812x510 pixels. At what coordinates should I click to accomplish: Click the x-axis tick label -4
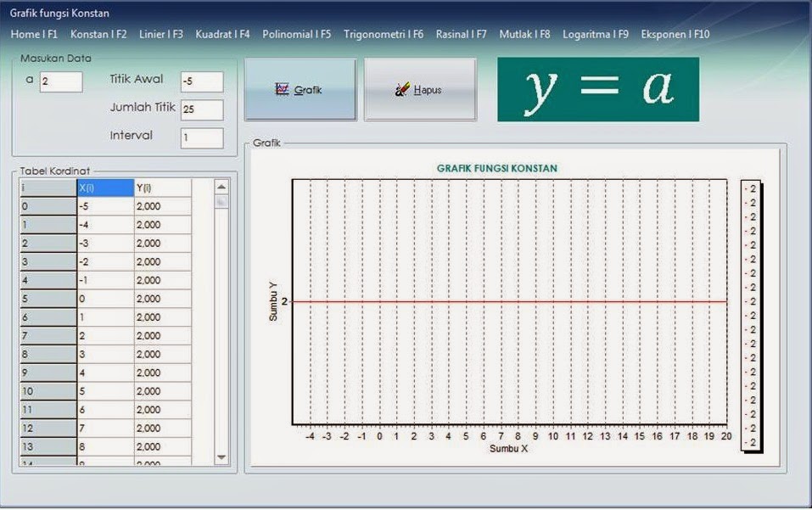click(x=310, y=436)
